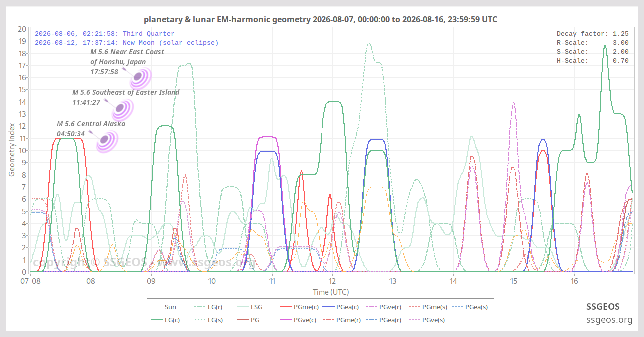644x337 pixels.
Task: Click the 09 x-axis date tick
Action: (x=151, y=282)
